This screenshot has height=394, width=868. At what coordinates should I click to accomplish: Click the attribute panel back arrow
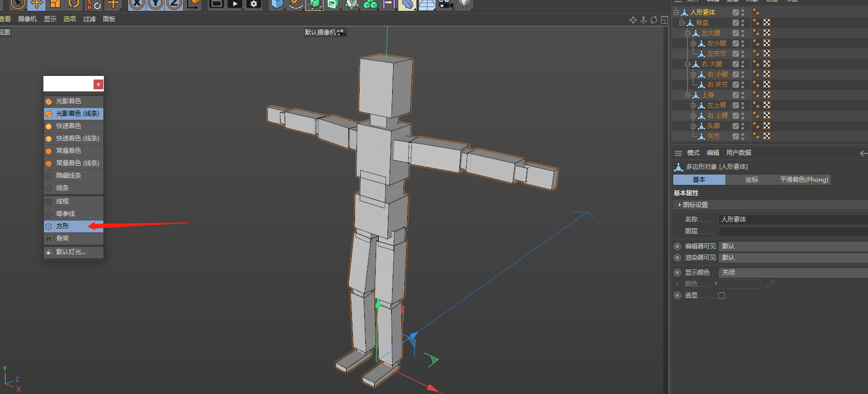[x=863, y=153]
